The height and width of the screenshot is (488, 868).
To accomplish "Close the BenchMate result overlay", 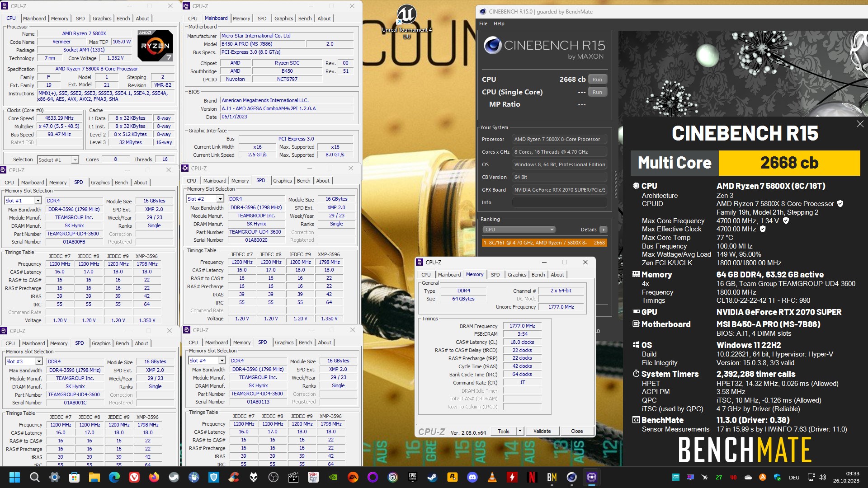I will [860, 124].
